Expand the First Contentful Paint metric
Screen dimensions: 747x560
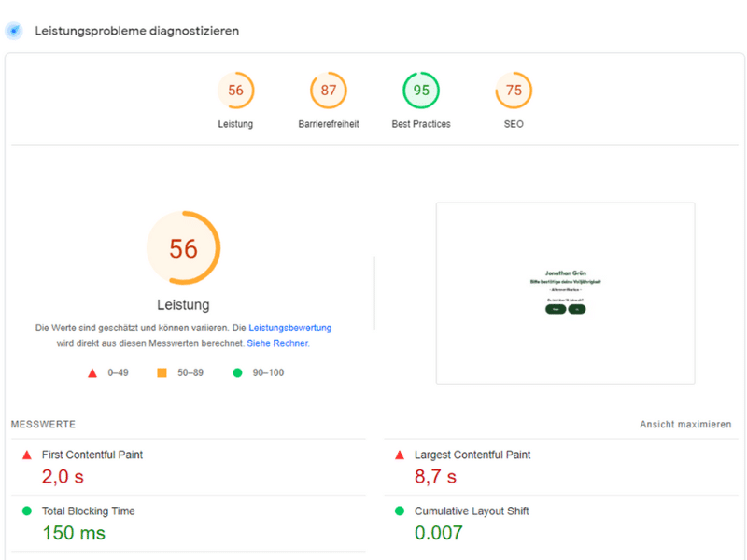click(x=92, y=455)
